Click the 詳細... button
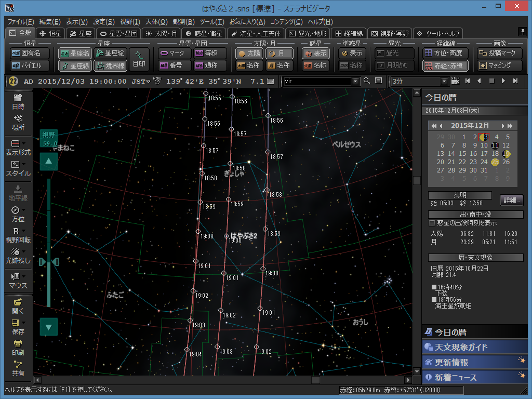 [x=511, y=201]
